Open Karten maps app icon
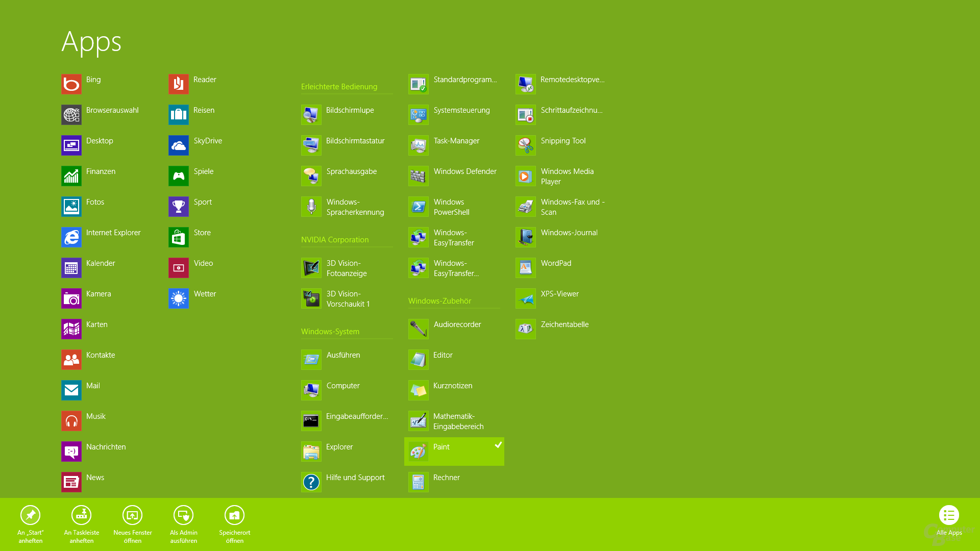This screenshot has width=980, height=551. pyautogui.click(x=71, y=329)
